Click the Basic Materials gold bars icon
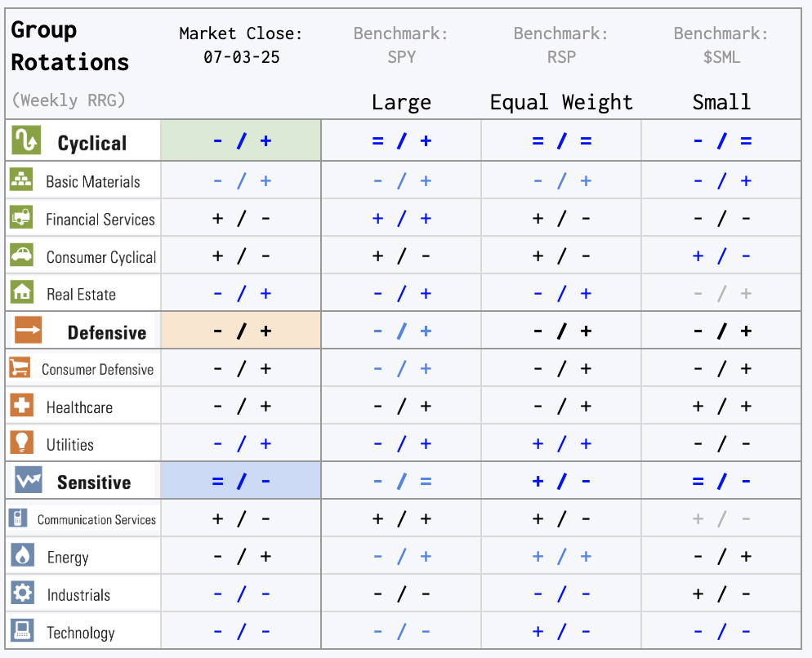Viewport: 812px width, 658px height. pyautogui.click(x=21, y=180)
